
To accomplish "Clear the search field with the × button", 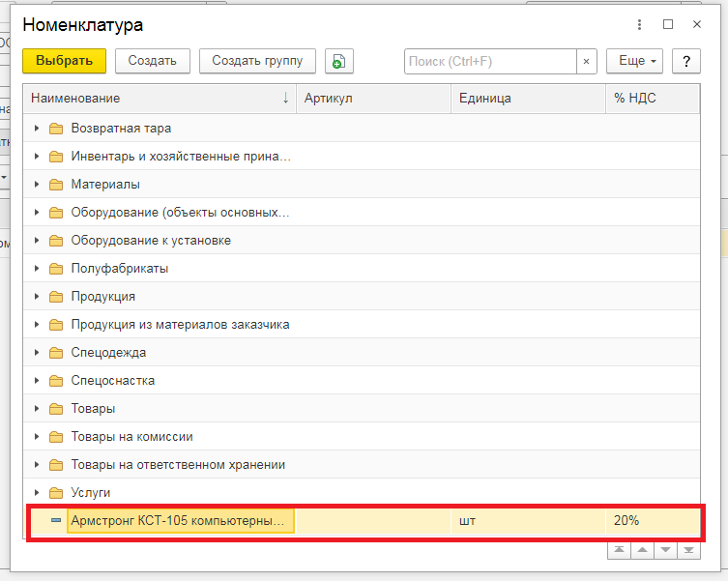I will tap(587, 61).
